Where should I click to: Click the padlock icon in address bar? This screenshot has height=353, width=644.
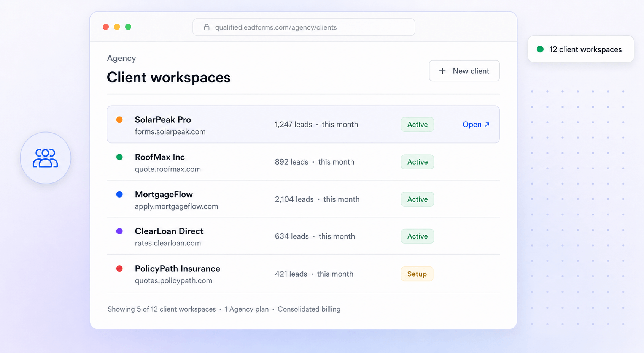(207, 27)
